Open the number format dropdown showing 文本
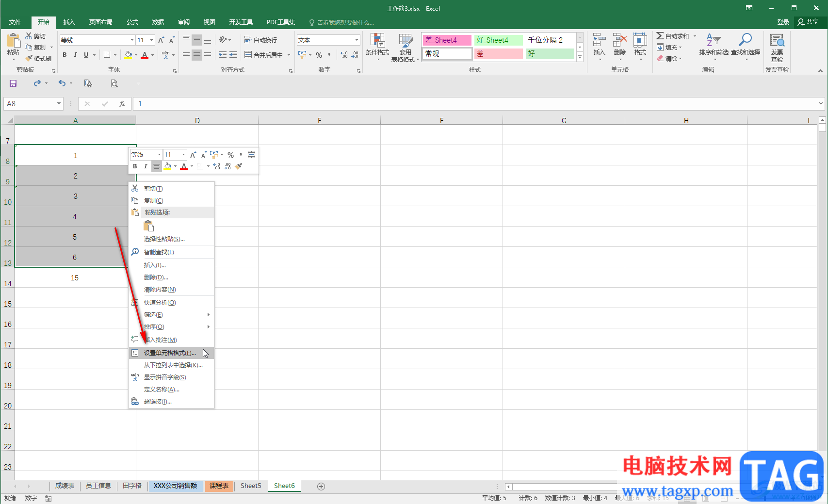Viewport: 828px width, 504px height. click(357, 40)
